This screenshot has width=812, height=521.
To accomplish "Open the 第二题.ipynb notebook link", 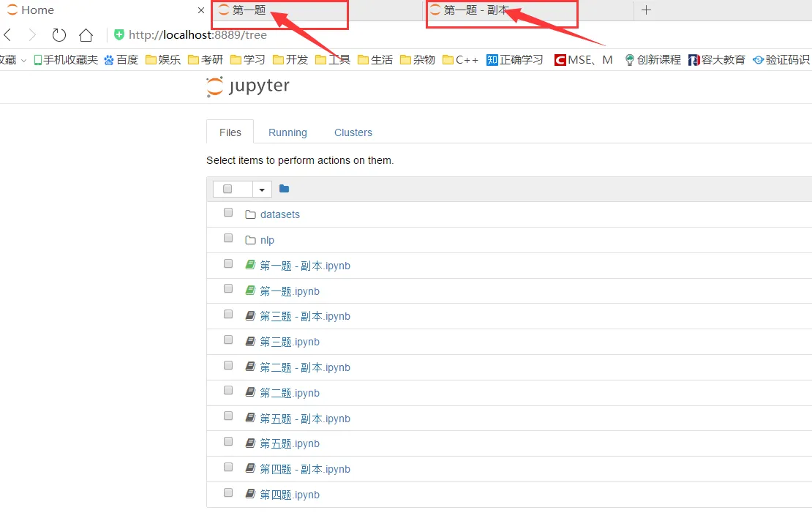I will [x=290, y=393].
